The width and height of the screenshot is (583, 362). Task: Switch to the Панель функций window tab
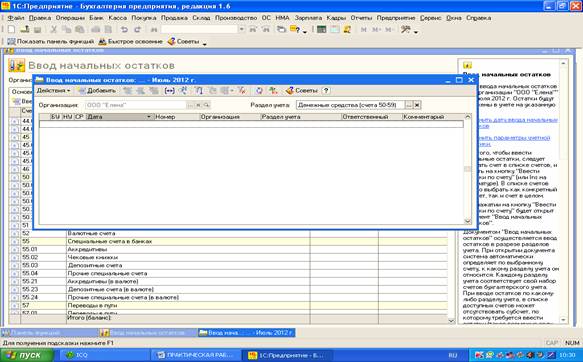click(50, 333)
